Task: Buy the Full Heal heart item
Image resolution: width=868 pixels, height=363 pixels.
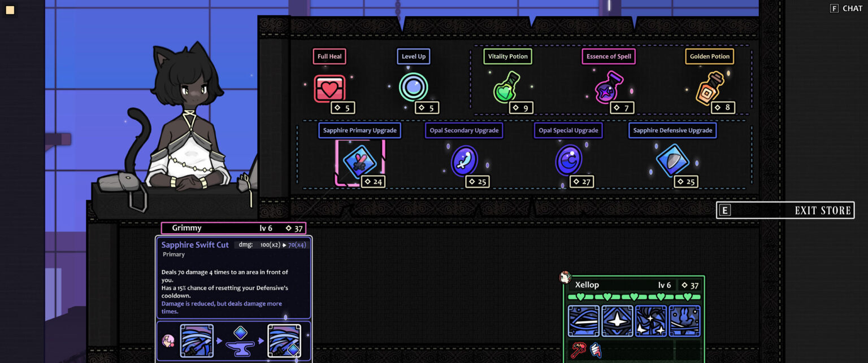Action: pyautogui.click(x=329, y=89)
